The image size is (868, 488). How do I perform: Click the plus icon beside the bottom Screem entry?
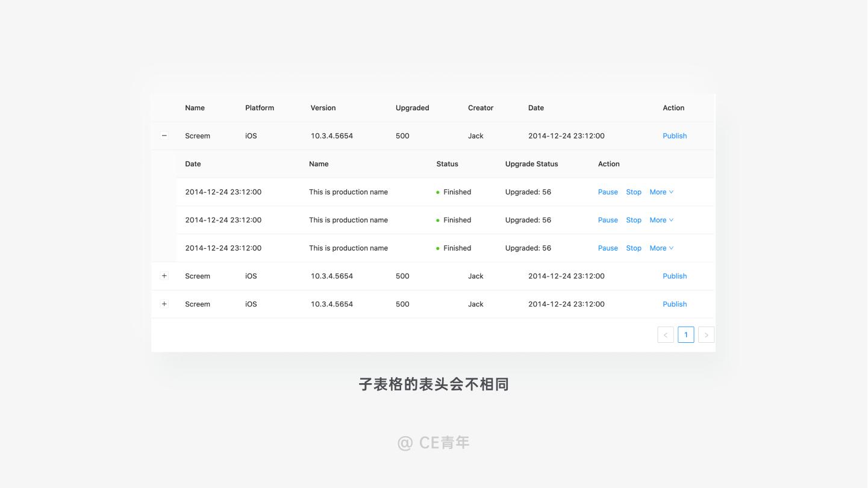pyautogui.click(x=164, y=304)
